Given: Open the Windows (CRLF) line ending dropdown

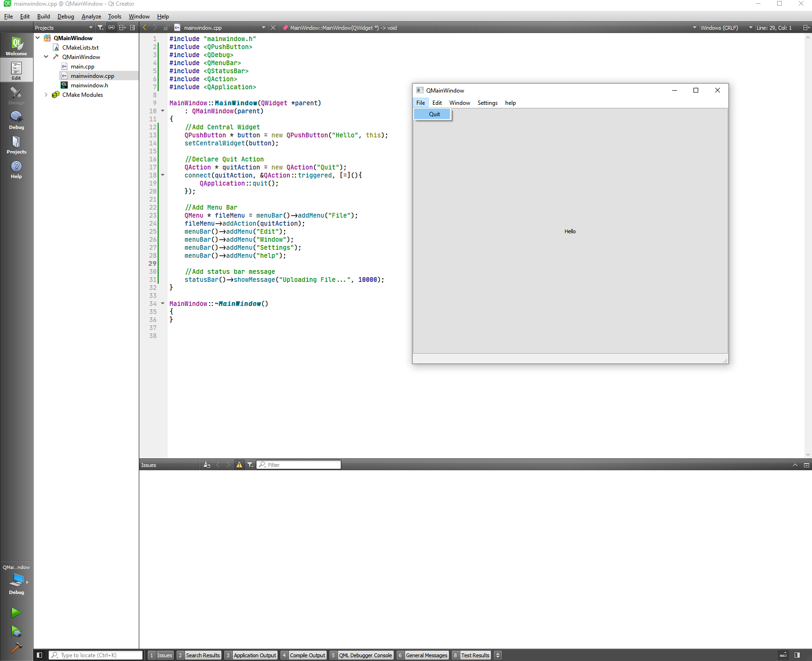Looking at the screenshot, I should coord(726,28).
